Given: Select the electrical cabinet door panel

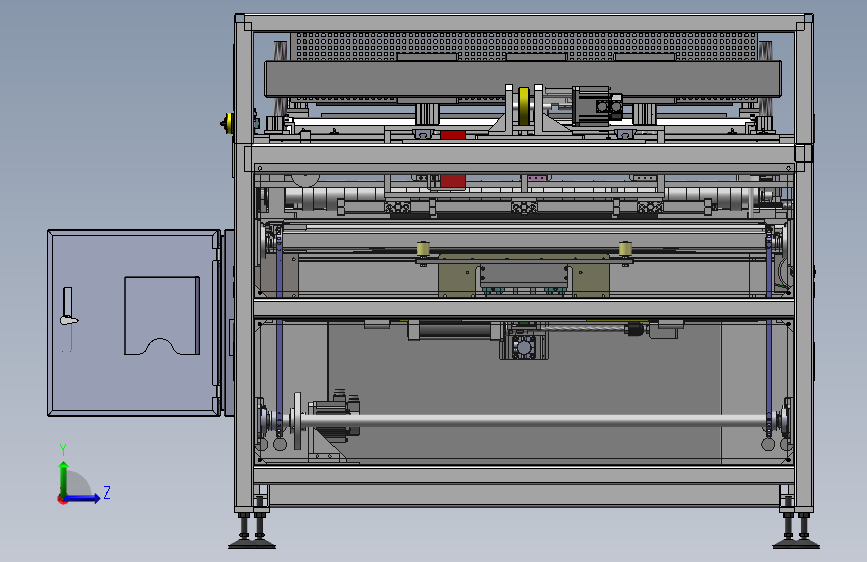Looking at the screenshot, I should coord(133,323).
